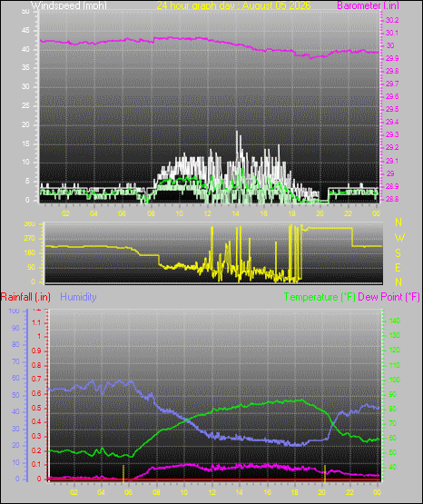The image size is (423, 504).
Task: Select hour label 22 under the temperature graph
Action: click(x=349, y=493)
